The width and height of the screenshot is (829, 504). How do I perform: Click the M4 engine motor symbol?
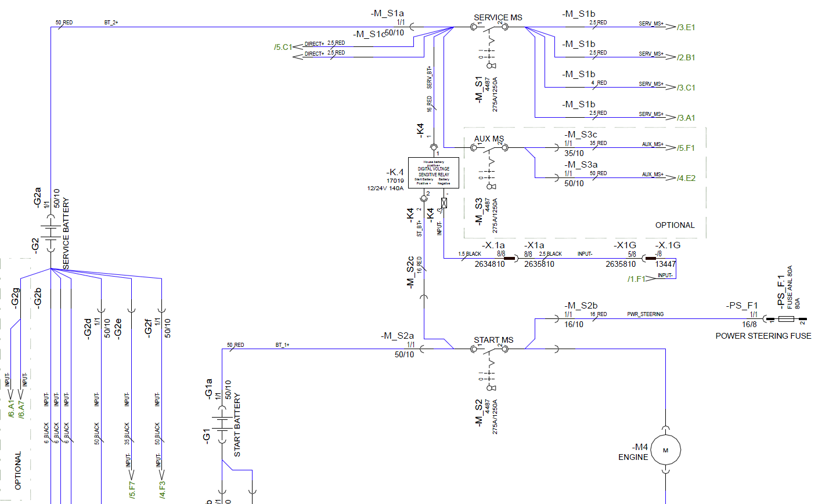(x=665, y=450)
